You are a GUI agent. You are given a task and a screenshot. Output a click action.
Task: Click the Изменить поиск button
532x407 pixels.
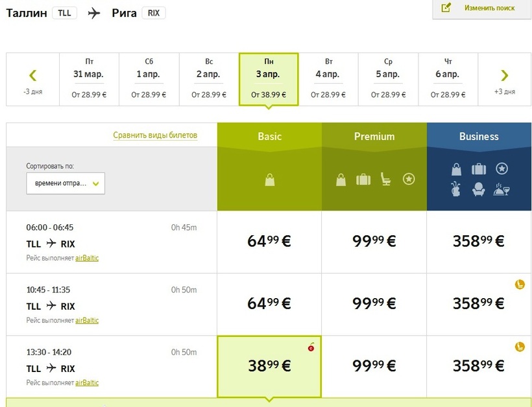(x=481, y=8)
